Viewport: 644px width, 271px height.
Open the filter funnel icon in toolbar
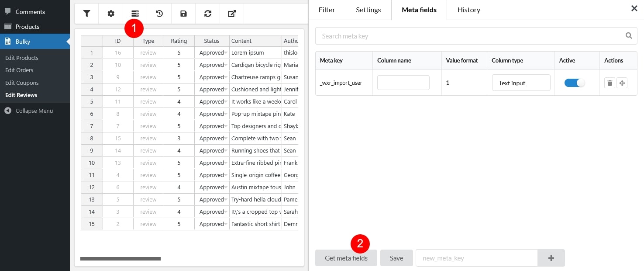(x=87, y=14)
